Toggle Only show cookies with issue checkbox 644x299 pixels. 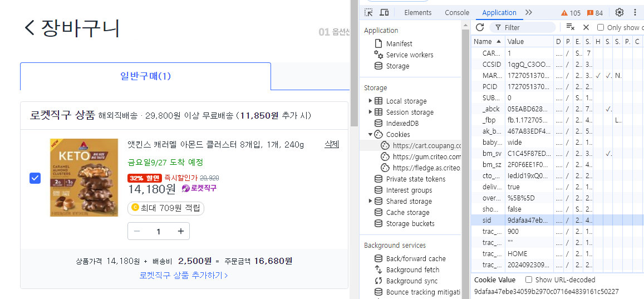coord(601,27)
